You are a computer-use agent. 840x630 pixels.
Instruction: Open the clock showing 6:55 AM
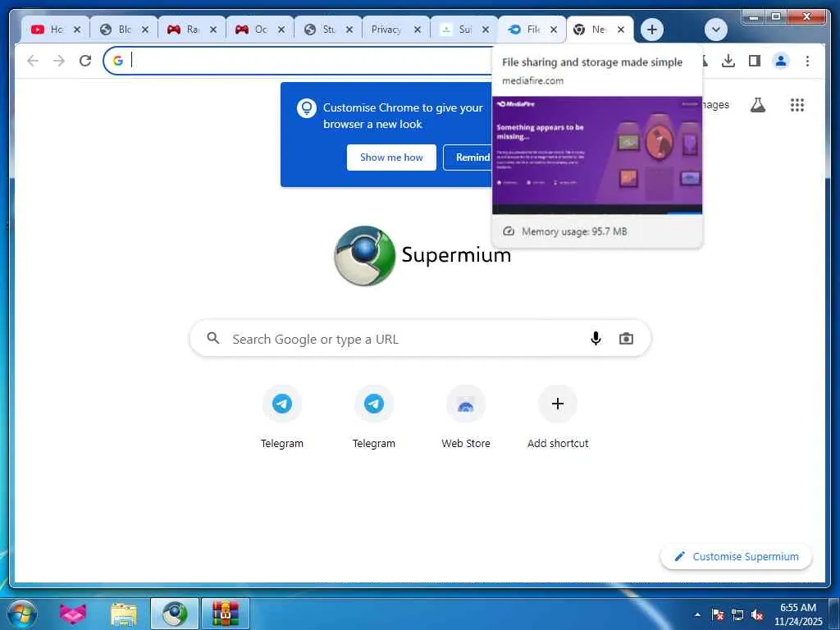[797, 614]
